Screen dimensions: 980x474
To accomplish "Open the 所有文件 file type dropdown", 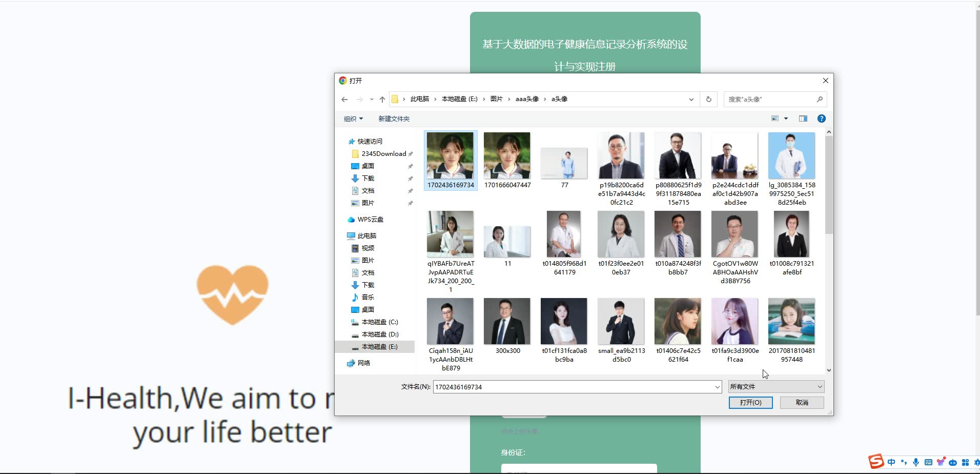I will pos(775,386).
